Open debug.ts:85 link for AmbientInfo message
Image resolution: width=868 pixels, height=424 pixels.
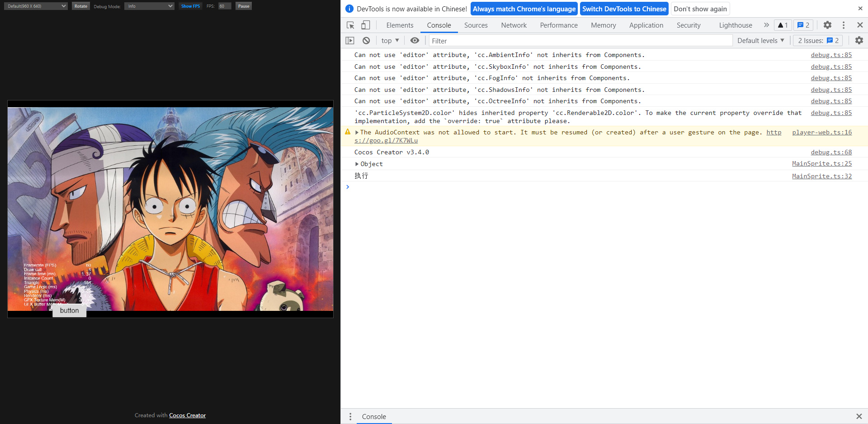point(831,55)
